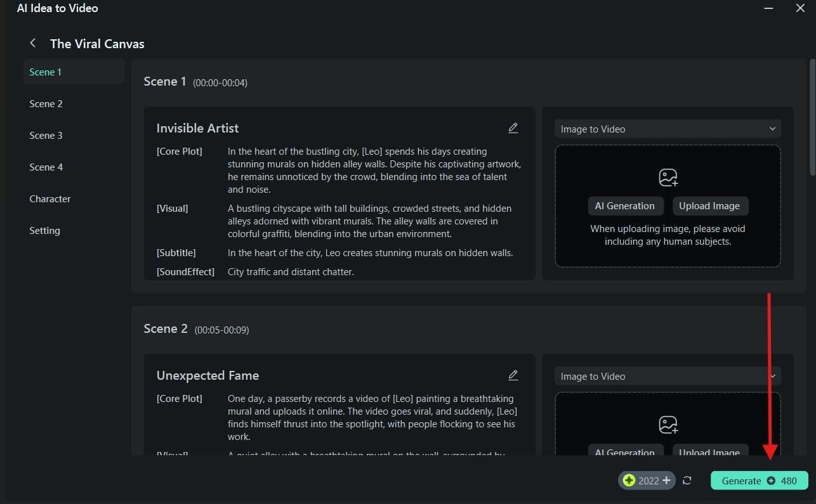Jump to Scene 2 in the sidebar
Image resolution: width=816 pixels, height=504 pixels.
[x=46, y=104]
